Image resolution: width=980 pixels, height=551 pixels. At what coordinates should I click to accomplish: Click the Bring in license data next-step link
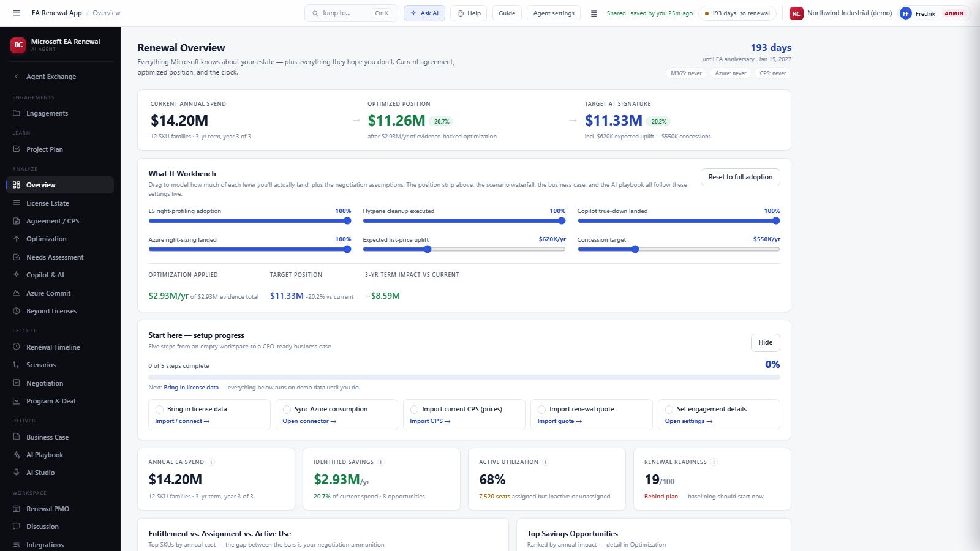point(191,388)
